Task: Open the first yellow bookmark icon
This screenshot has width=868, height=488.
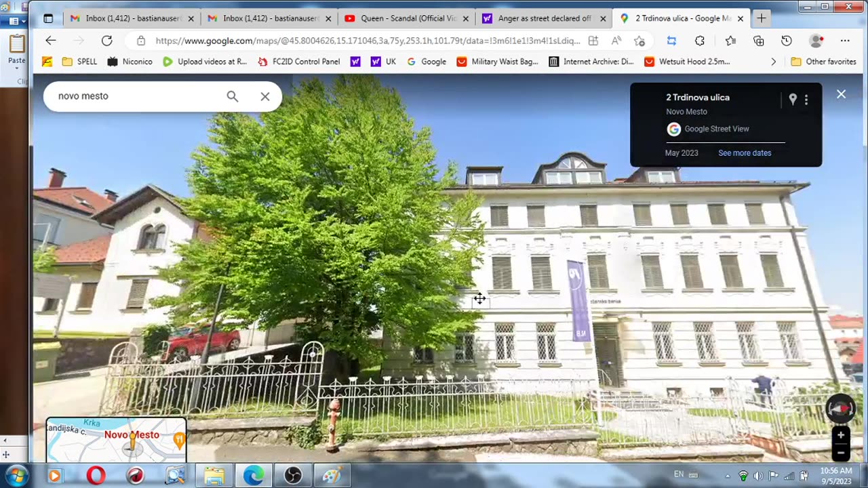Action: (47, 62)
